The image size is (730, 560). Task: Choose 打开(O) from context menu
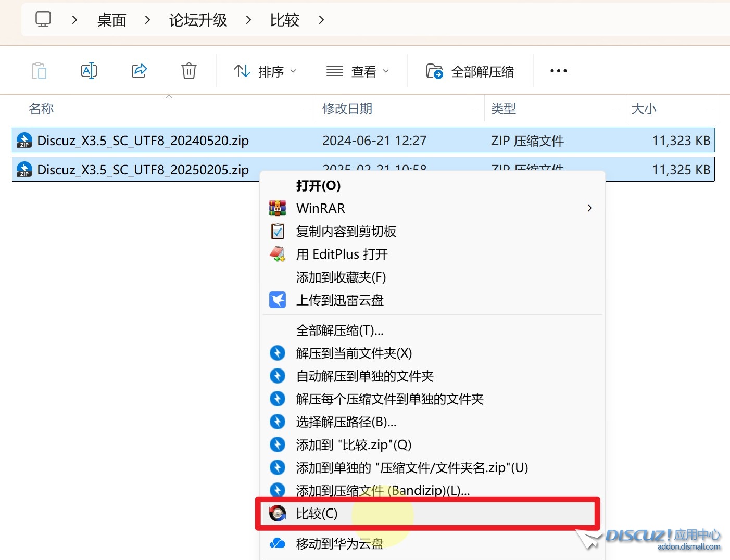(x=318, y=186)
